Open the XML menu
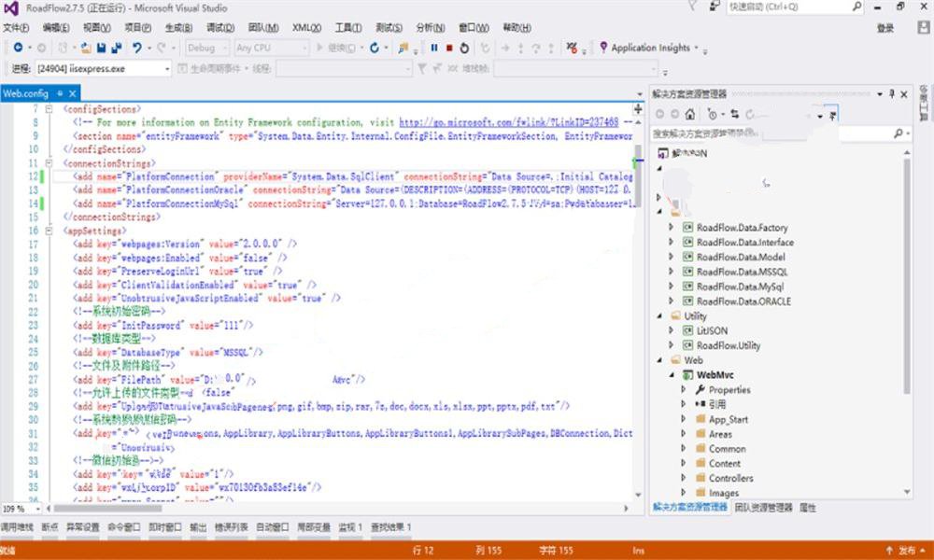This screenshot has height=560, width=934. coord(306,28)
